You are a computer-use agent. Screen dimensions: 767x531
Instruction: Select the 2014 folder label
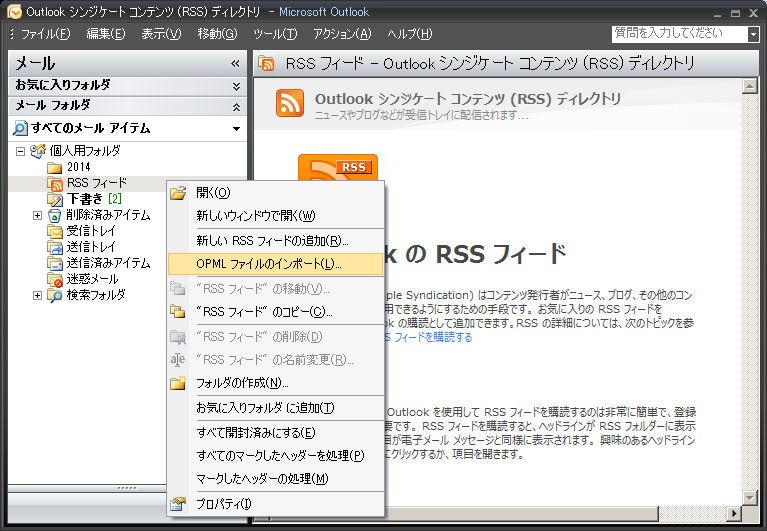pyautogui.click(x=78, y=167)
